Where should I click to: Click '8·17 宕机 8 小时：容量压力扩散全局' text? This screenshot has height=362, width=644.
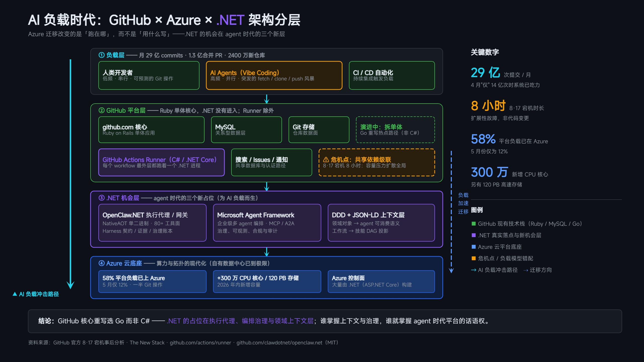click(x=365, y=166)
